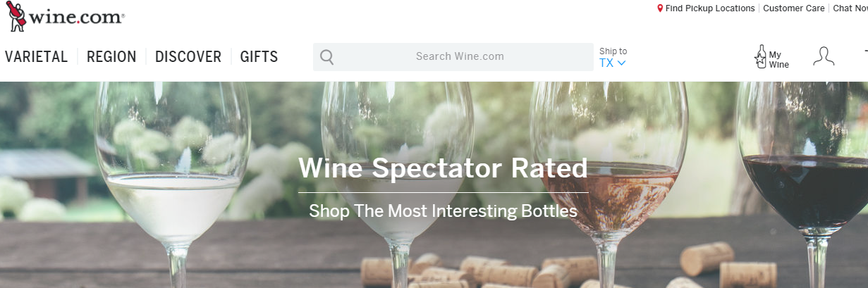
Task: Start a chat via Chat Now
Action: click(x=850, y=8)
